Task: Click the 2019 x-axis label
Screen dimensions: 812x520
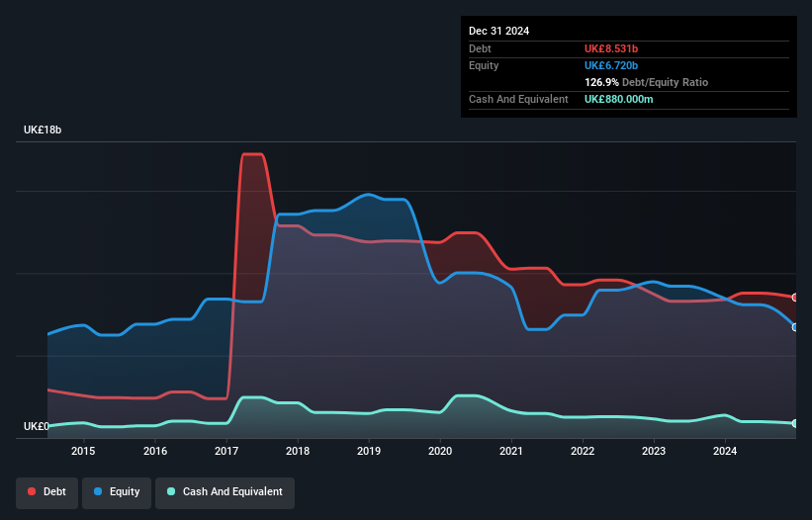Action: tap(369, 451)
